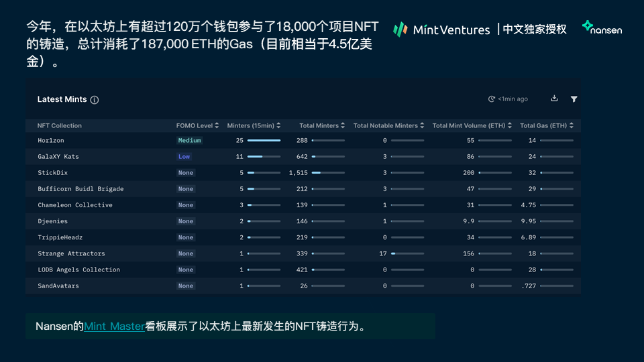Click the 642 Total Minters value

302,156
